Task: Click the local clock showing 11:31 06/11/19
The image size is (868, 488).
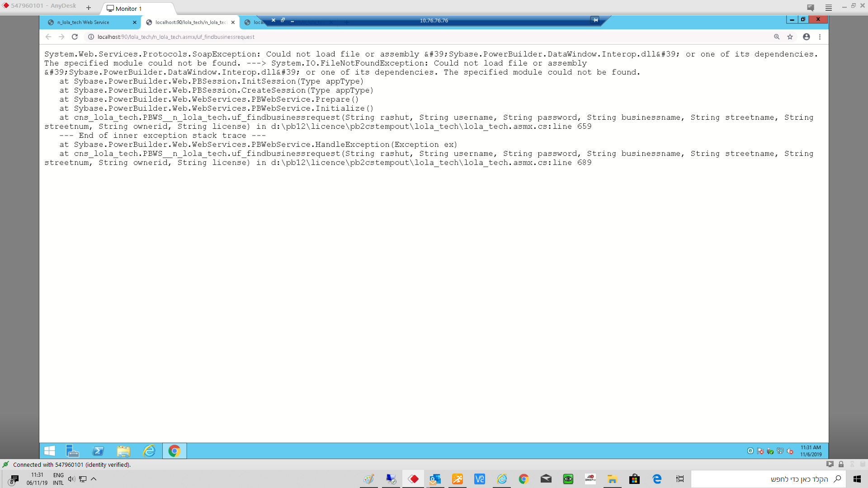Action: click(37, 479)
